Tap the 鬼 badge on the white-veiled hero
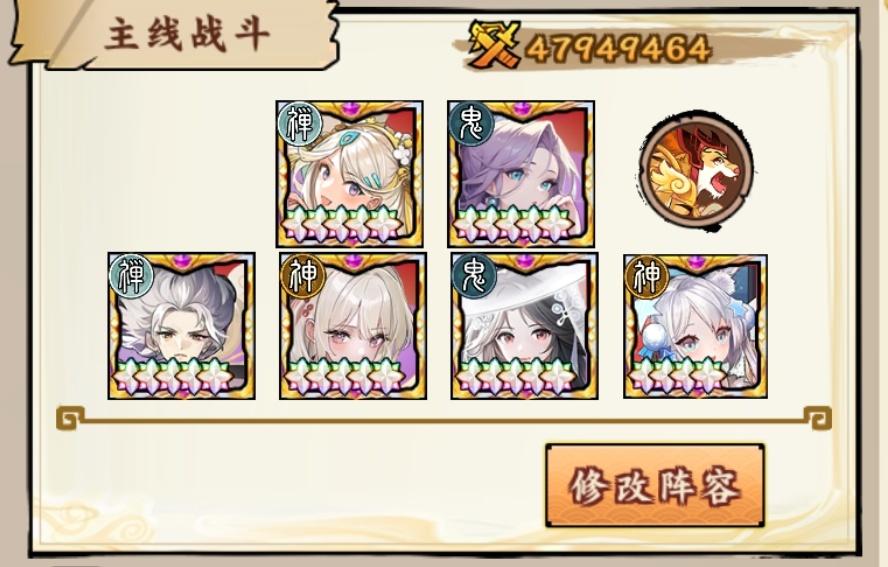 point(475,275)
